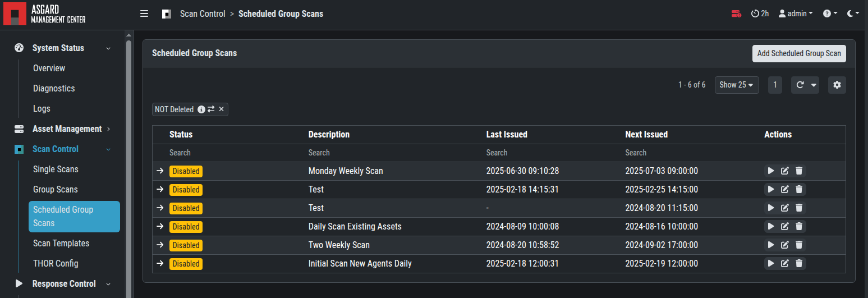Remove the NOT Deleted filter
The height and width of the screenshot is (298, 868).
pos(221,109)
